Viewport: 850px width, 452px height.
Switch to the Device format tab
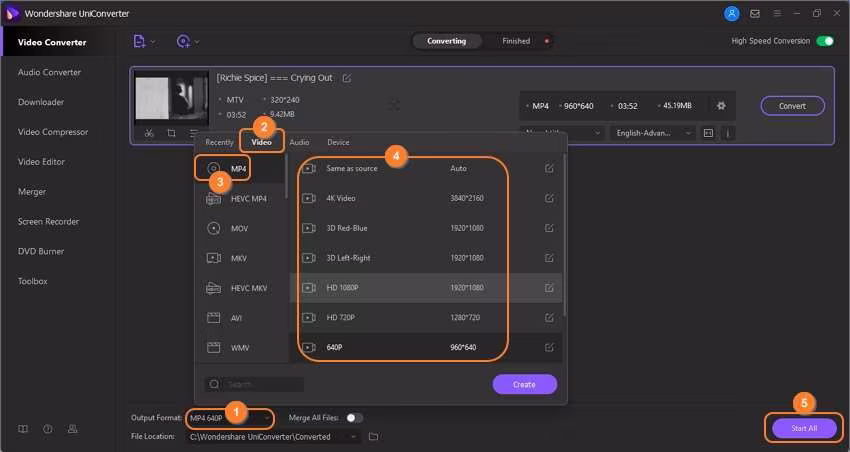(338, 142)
